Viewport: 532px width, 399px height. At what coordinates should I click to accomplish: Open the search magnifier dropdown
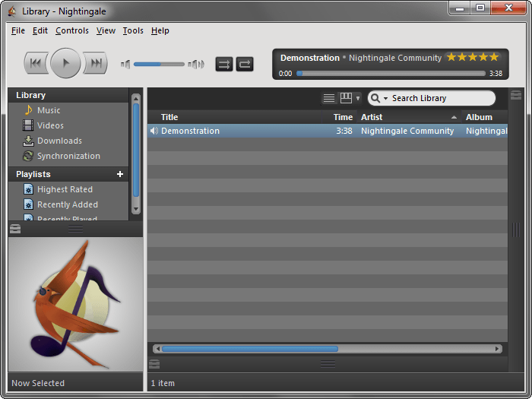[x=378, y=98]
